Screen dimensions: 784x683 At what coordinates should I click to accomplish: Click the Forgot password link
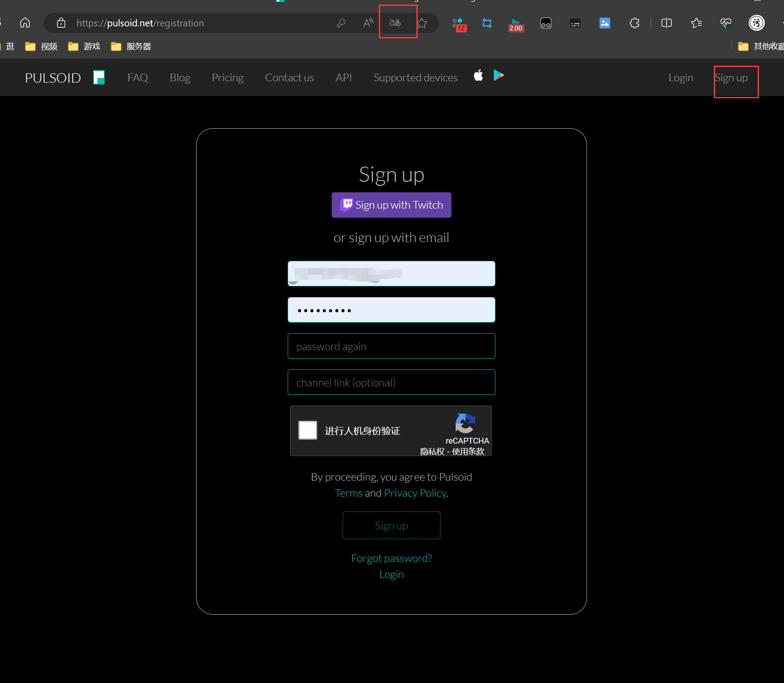coord(391,558)
